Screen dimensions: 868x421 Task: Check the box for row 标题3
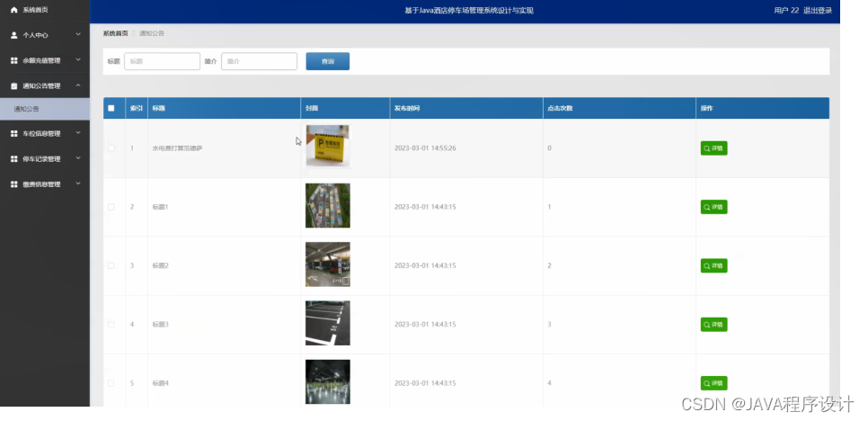click(x=111, y=324)
